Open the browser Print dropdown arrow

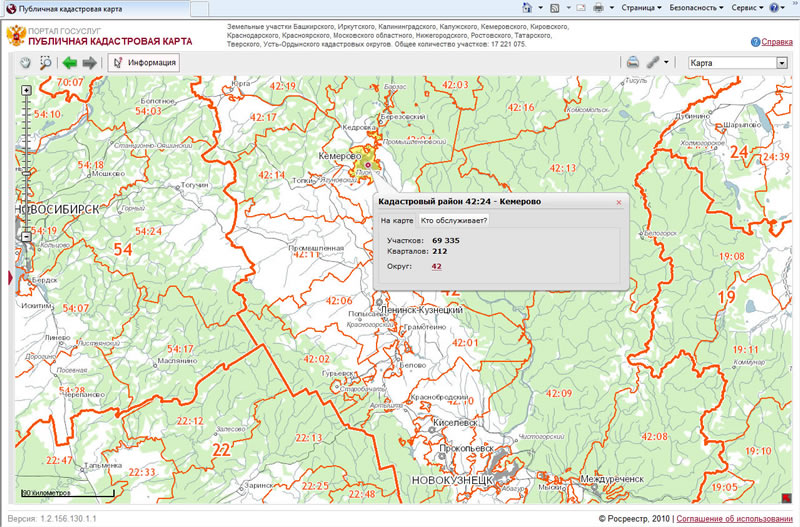[612, 8]
